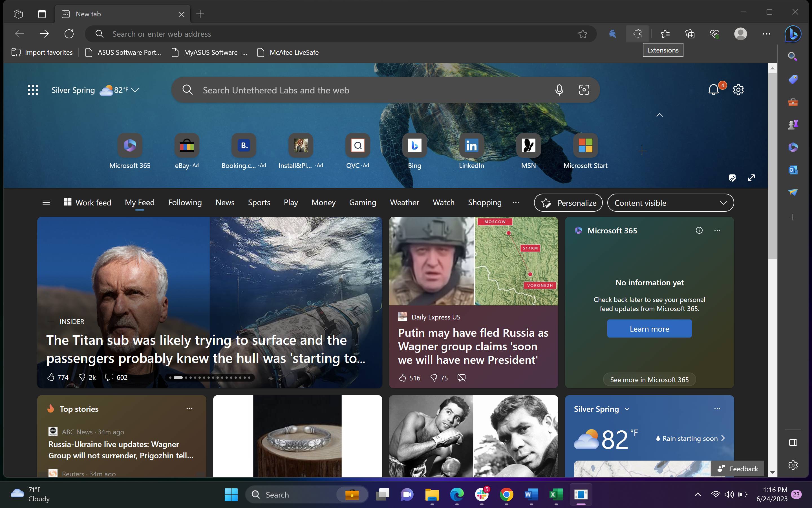Open Top stories card options menu

[189, 409]
